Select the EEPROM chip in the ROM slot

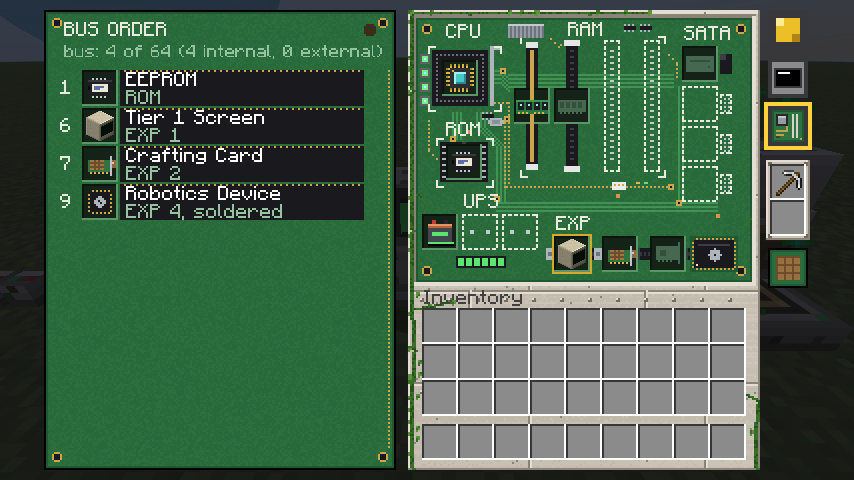(x=463, y=162)
